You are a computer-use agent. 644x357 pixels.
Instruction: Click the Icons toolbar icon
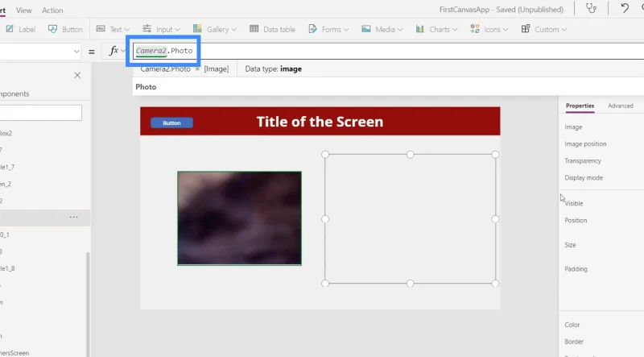pos(475,29)
